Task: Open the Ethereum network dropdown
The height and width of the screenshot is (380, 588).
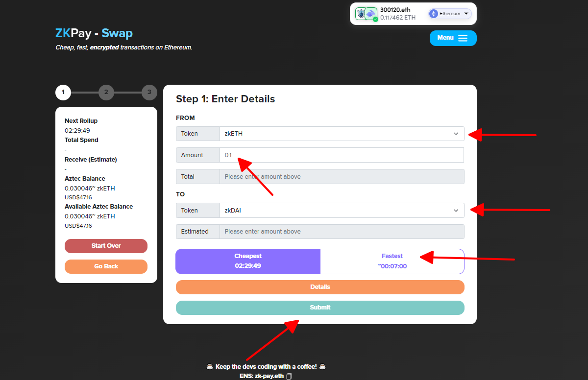Action: pos(450,14)
